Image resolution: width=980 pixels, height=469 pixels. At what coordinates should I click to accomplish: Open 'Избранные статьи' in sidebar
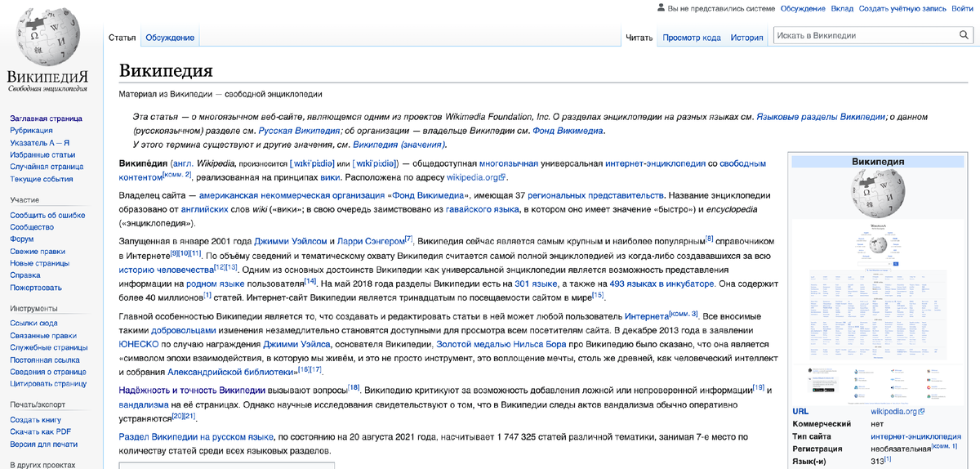pos(42,154)
